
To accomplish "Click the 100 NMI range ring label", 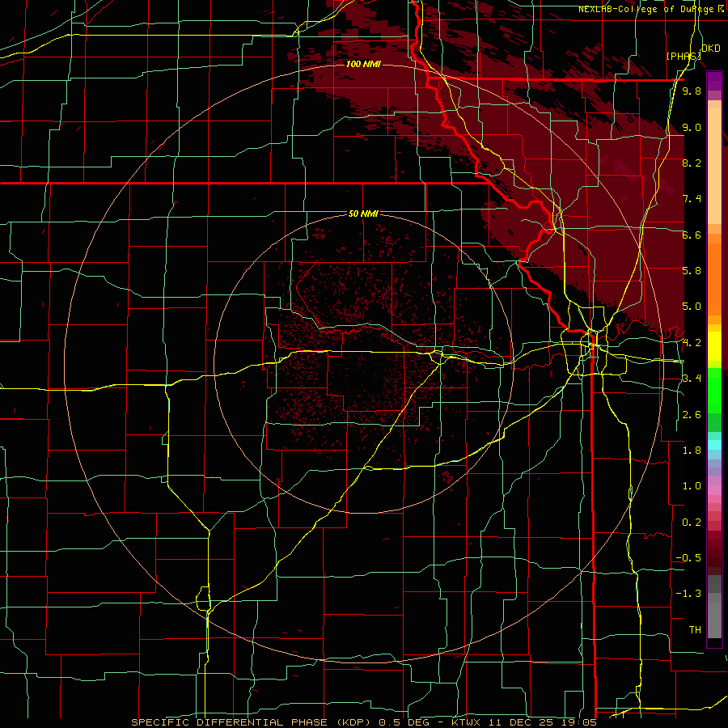I will [363, 64].
